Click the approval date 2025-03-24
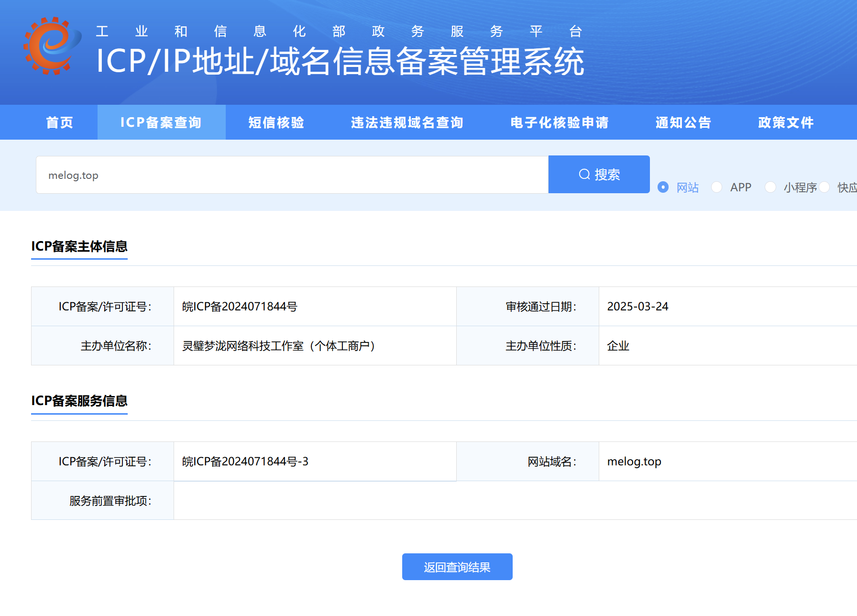857x616 pixels. point(637,307)
